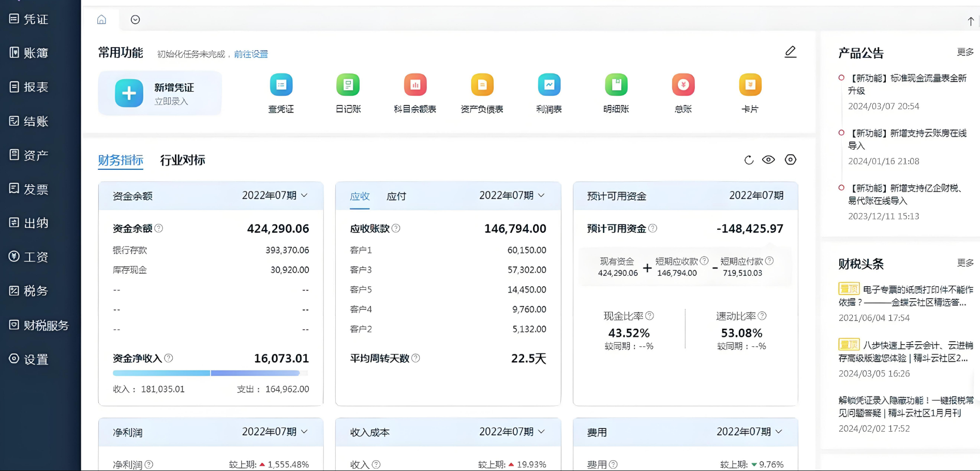
Task: Open the 新增支持云账房在线导入 announcement
Action: point(908,139)
